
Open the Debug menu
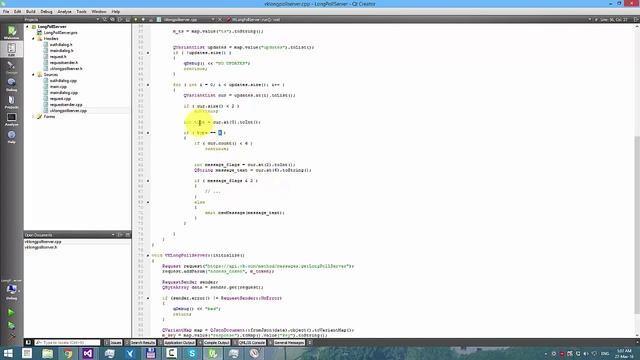(47, 12)
